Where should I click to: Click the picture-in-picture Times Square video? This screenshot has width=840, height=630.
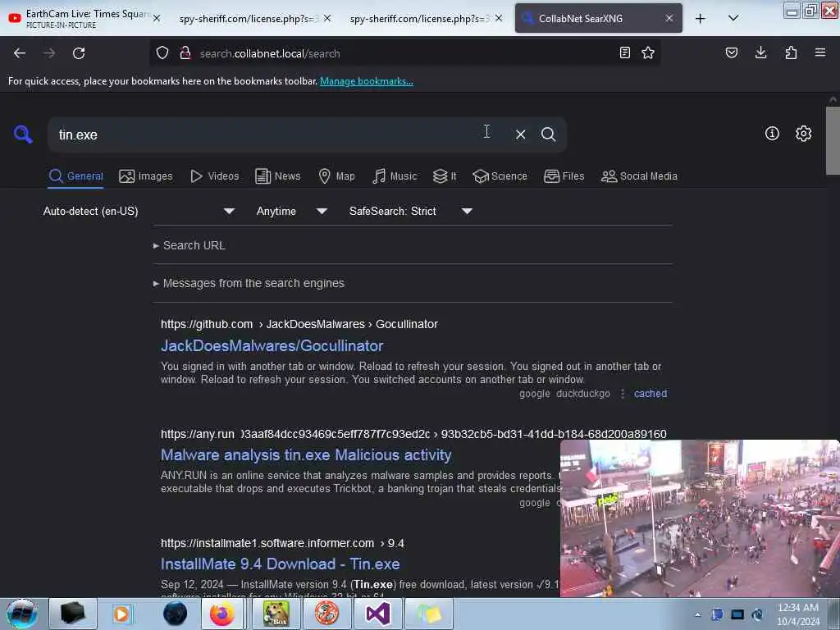[x=700, y=518]
